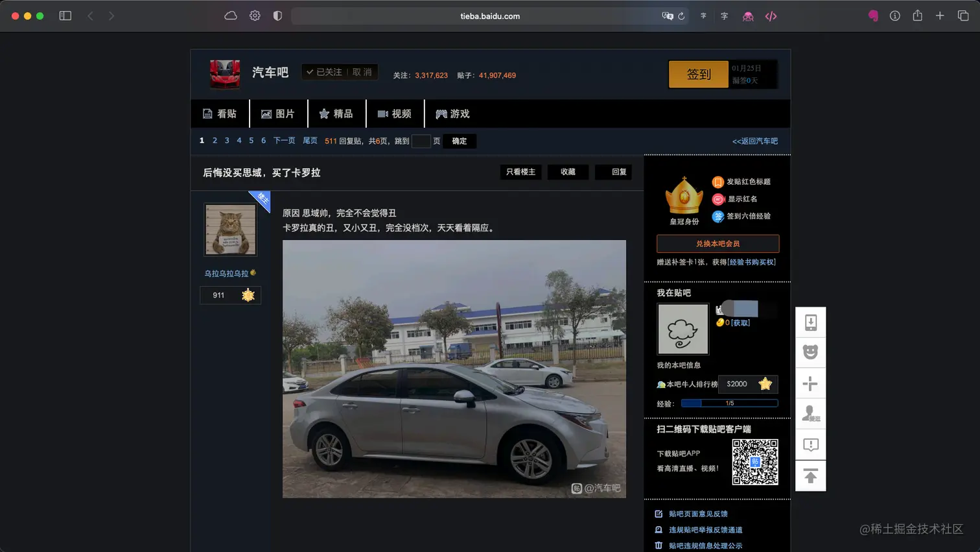The image size is (980, 552).
Task: Go to page 3 of replies
Action: pyautogui.click(x=227, y=141)
